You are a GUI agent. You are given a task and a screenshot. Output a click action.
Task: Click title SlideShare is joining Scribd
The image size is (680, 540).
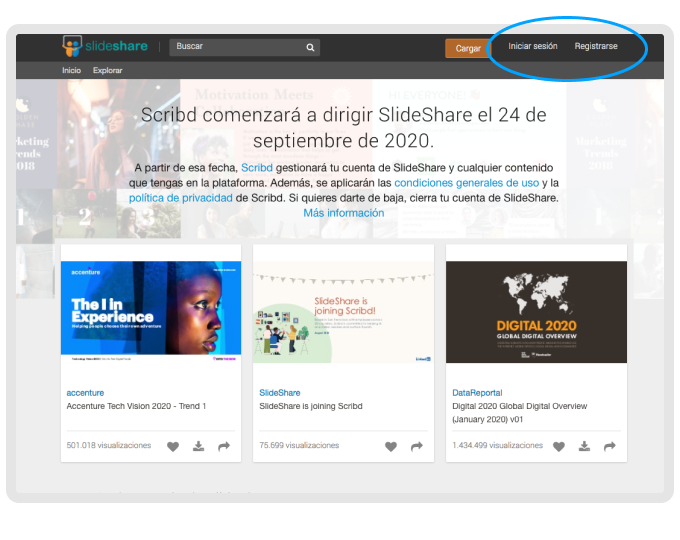point(311,406)
